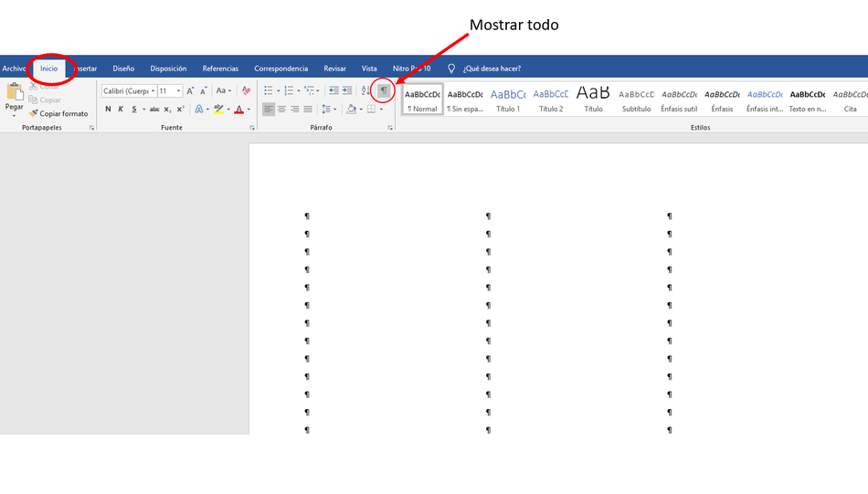This screenshot has width=868, height=494.
Task: Toggle the Mostrar todo paragraph marks button
Action: [384, 90]
